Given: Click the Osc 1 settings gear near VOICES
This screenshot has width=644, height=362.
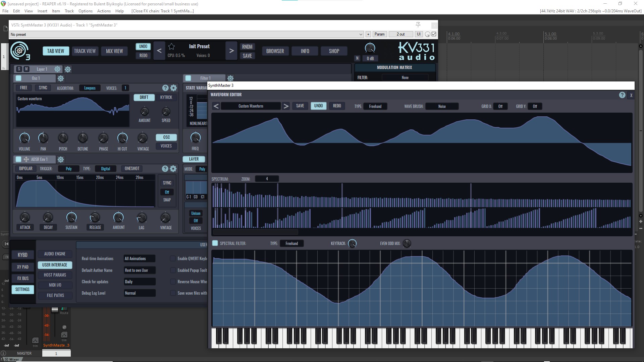Looking at the screenshot, I should click(x=173, y=88).
